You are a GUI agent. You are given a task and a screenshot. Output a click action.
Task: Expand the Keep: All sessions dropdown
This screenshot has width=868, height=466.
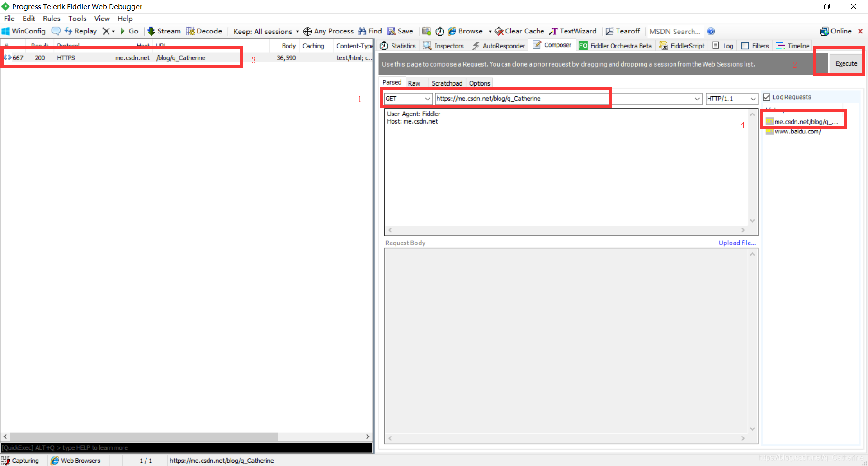297,31
